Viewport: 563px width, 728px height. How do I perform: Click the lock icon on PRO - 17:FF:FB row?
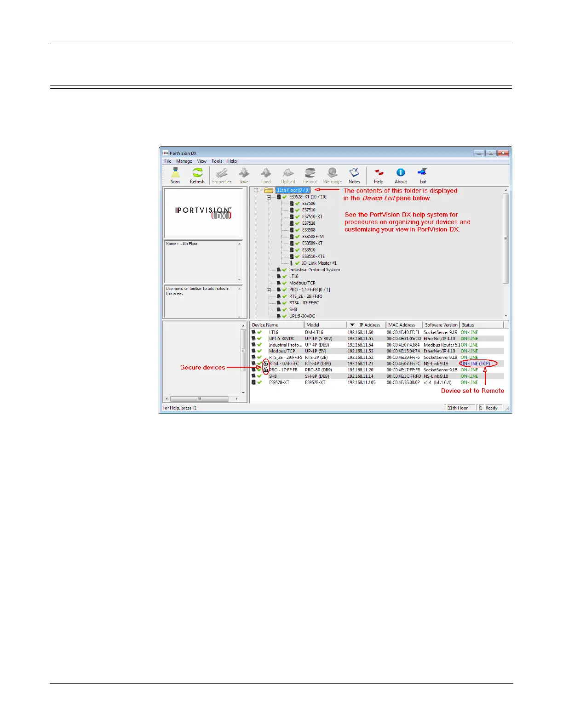pyautogui.click(x=265, y=370)
